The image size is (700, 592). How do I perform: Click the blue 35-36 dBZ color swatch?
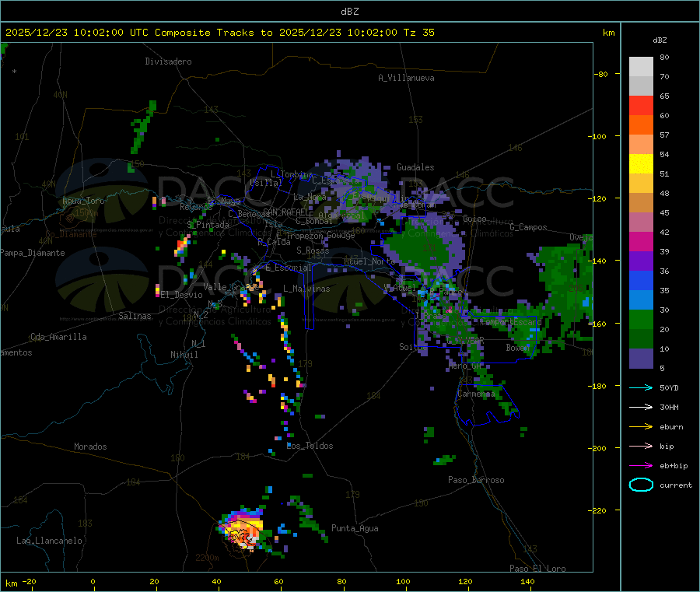click(641, 280)
